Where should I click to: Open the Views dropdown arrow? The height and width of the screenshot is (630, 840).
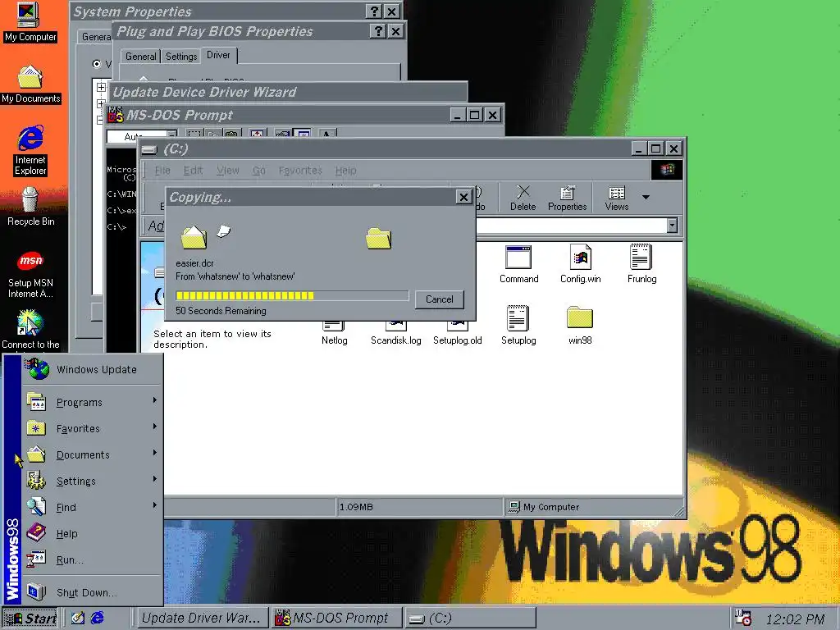646,197
